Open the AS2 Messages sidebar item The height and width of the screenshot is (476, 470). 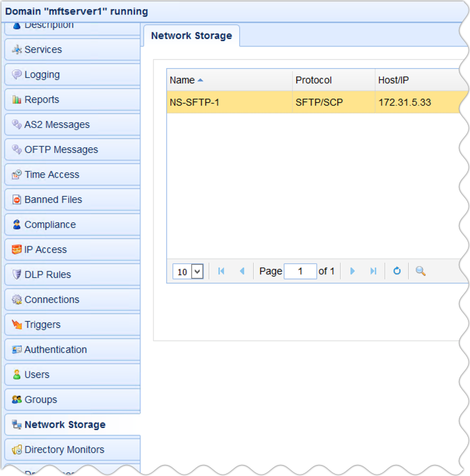[x=57, y=124]
